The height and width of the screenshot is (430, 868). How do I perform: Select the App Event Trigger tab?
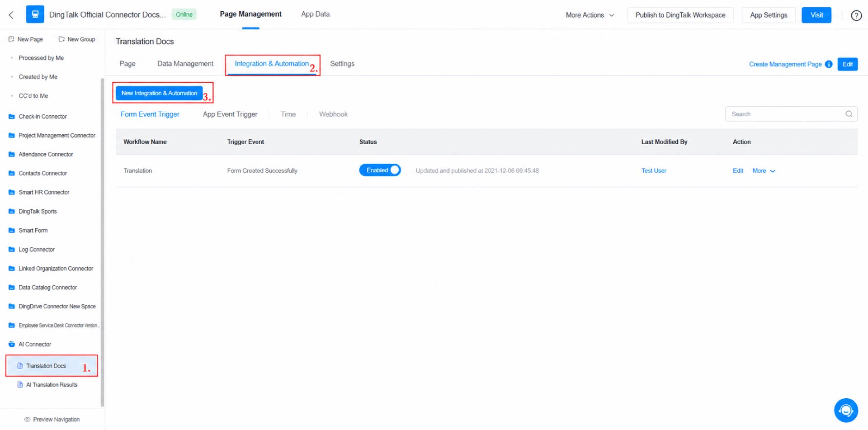pos(230,114)
